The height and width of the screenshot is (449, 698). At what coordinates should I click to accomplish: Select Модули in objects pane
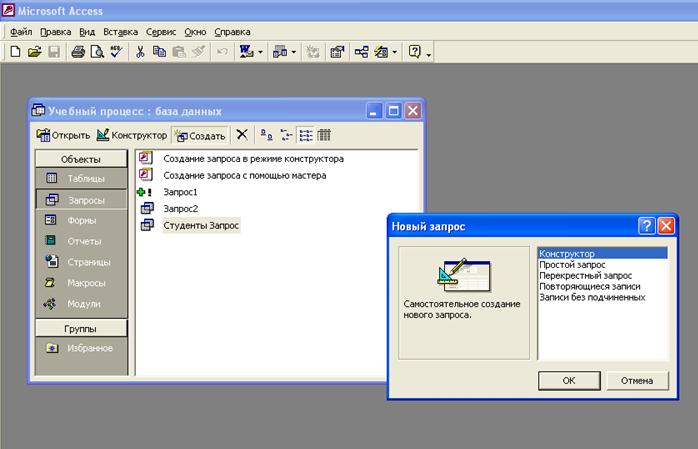point(81,304)
